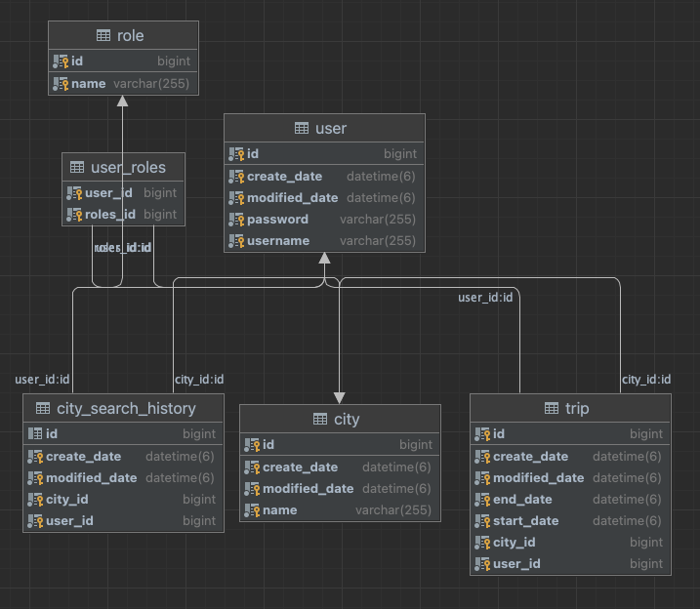Select the user_roles table title
Viewport: 700px width, 609px height.
click(x=128, y=168)
